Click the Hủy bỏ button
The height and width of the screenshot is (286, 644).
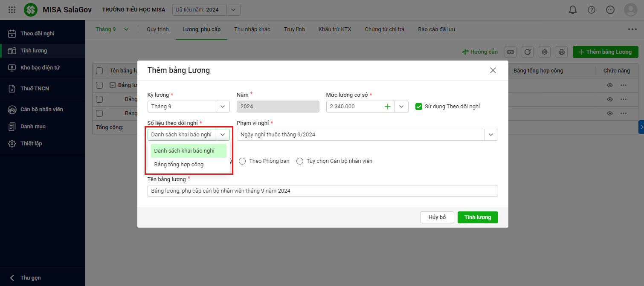(437, 217)
